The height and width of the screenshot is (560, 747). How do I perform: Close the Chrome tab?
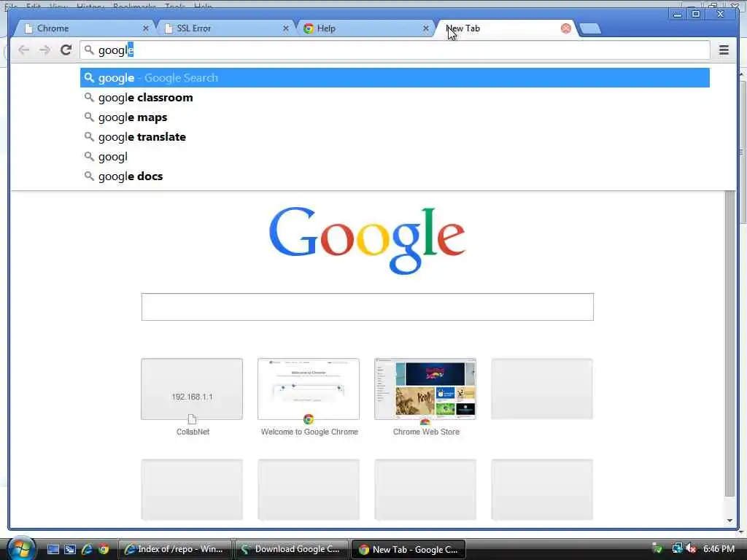(146, 28)
